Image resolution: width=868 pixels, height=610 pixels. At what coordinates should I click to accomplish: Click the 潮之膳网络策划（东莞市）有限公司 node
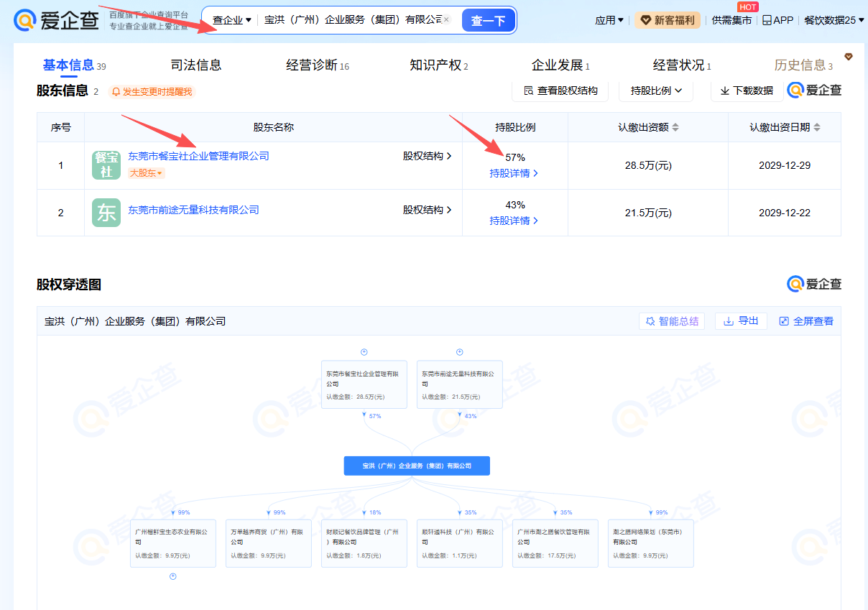(x=651, y=543)
